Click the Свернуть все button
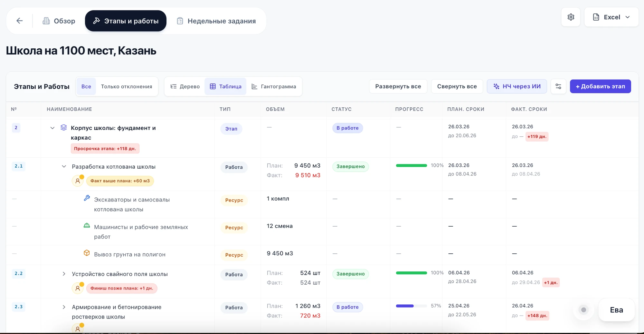Screen dimensions: 644x334 pos(457,86)
